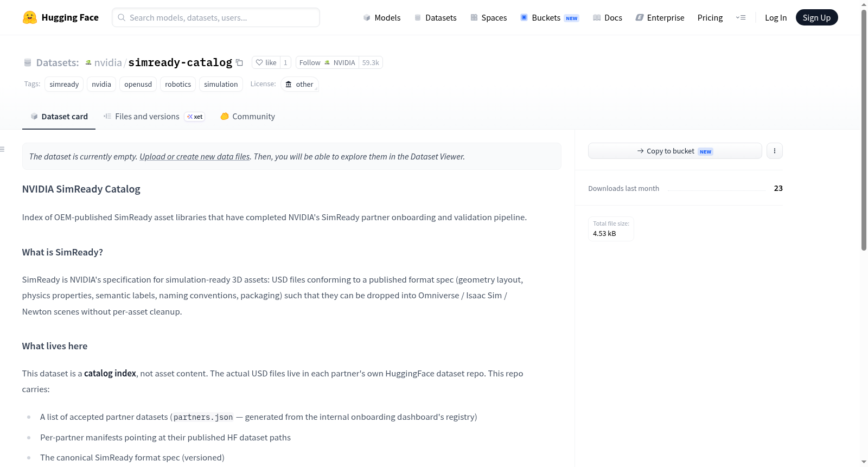This screenshot has width=868, height=467.
Task: Go to Spaces
Action: coord(489,17)
